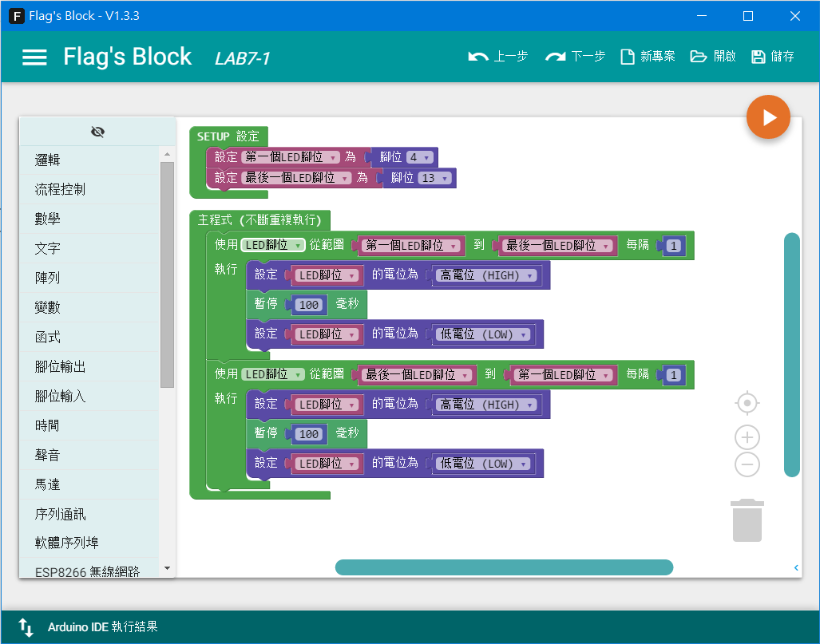
Task: Open a project with the 開啟 icon
Action: point(711,56)
